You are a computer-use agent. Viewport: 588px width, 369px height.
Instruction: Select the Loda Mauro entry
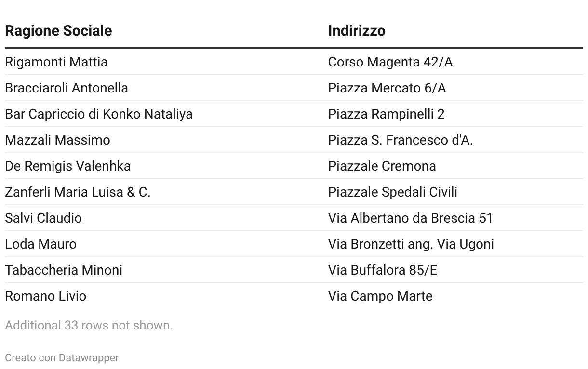pyautogui.click(x=41, y=244)
